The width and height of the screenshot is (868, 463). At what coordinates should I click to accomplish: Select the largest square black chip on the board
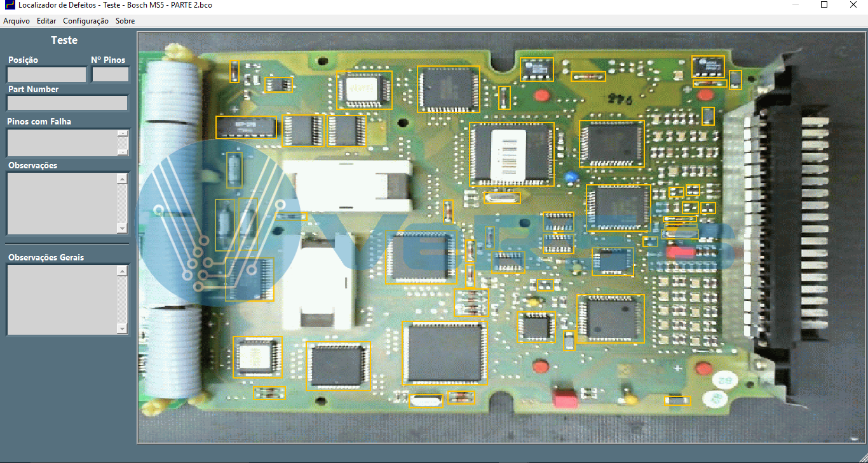point(444,353)
